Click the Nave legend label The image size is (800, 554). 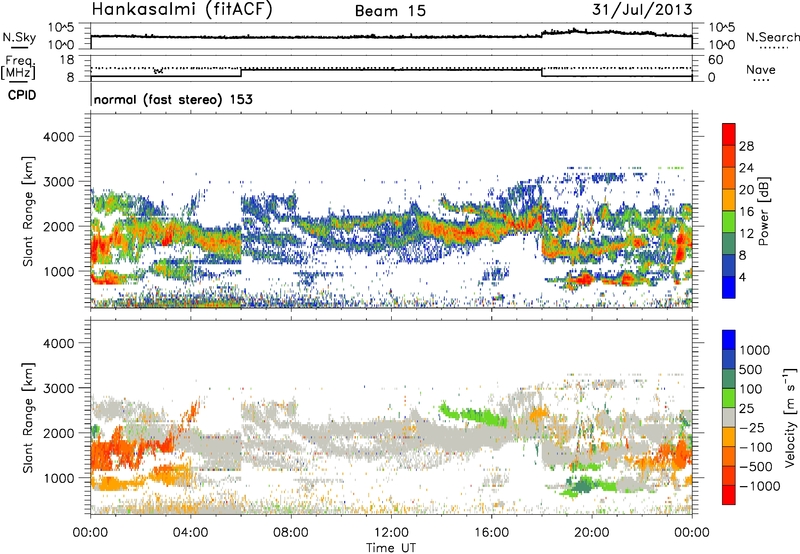[761, 69]
